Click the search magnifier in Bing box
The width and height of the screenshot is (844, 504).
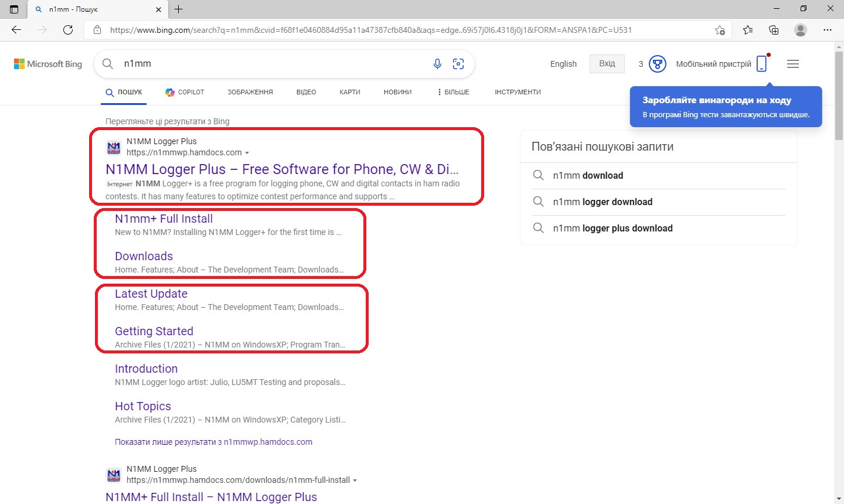[108, 64]
